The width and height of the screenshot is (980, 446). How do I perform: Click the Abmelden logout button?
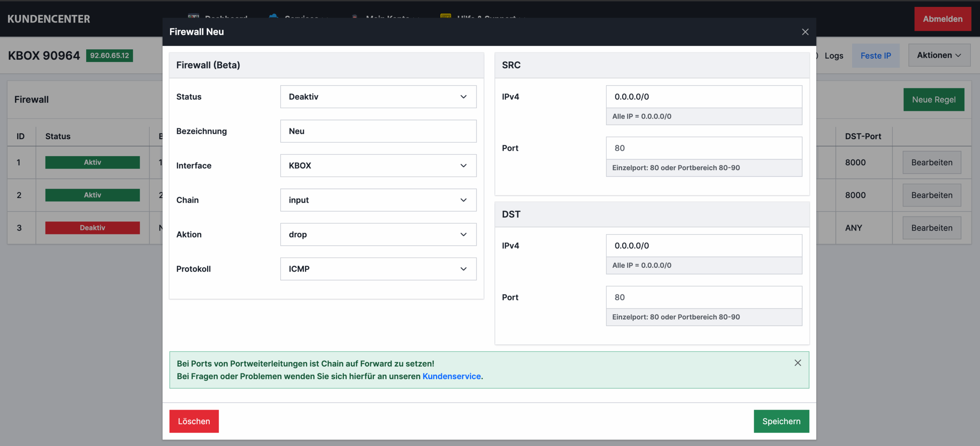point(942,19)
